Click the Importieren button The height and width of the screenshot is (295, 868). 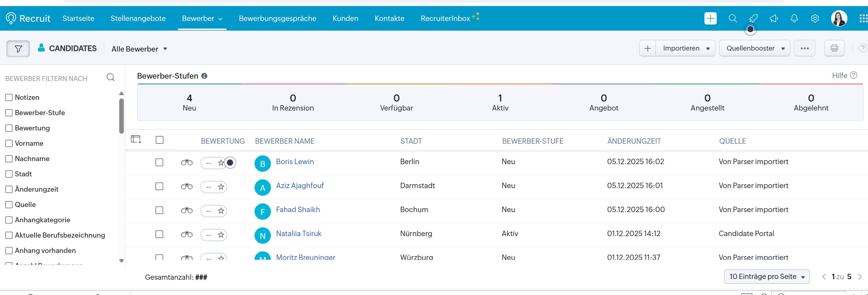[x=681, y=48]
